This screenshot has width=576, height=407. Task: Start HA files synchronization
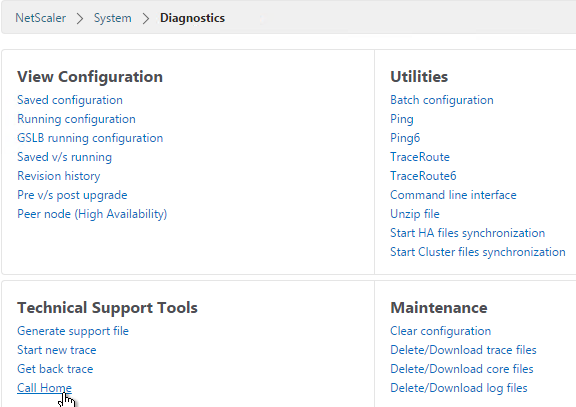pos(468,233)
